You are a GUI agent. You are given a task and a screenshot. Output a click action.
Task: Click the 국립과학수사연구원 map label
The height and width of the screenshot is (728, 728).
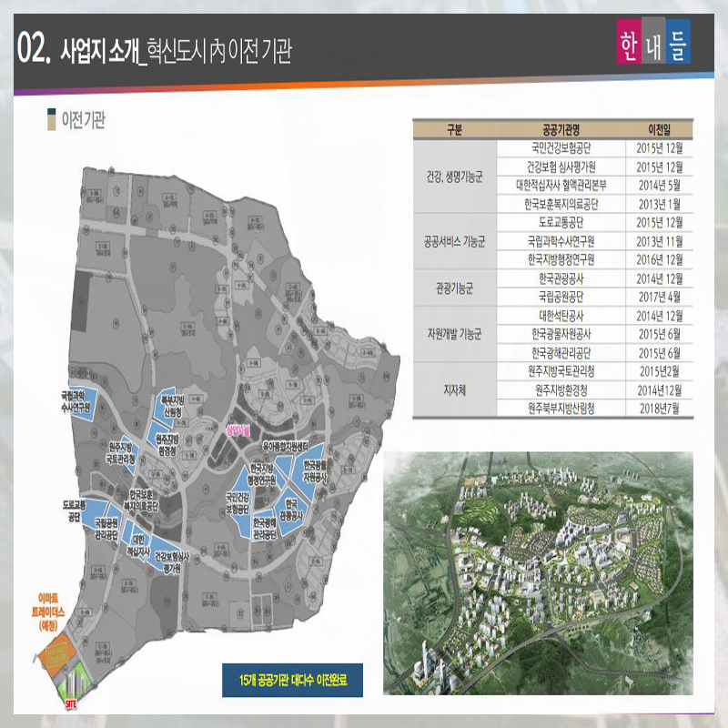pyautogui.click(x=76, y=402)
